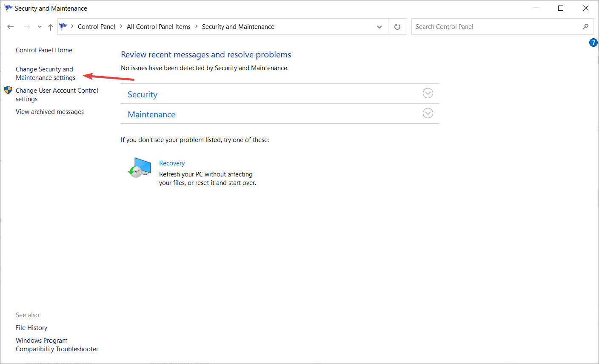This screenshot has width=599, height=364.
Task: Expand the Security section chevron
Action: (428, 93)
